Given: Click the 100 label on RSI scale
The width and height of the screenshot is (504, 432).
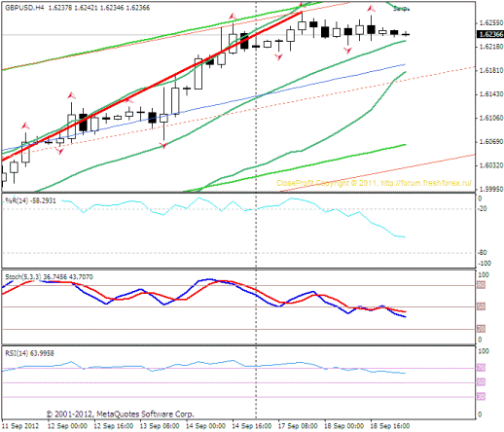Looking at the screenshot, I should click(484, 351).
